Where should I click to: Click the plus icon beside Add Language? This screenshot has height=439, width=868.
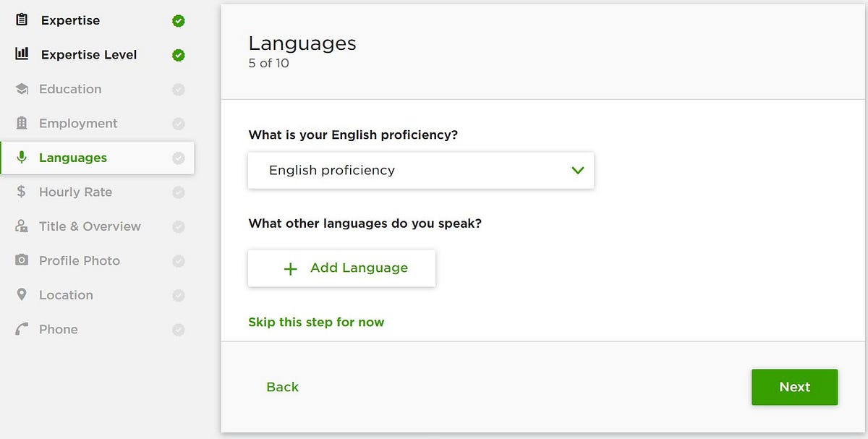pyautogui.click(x=290, y=269)
